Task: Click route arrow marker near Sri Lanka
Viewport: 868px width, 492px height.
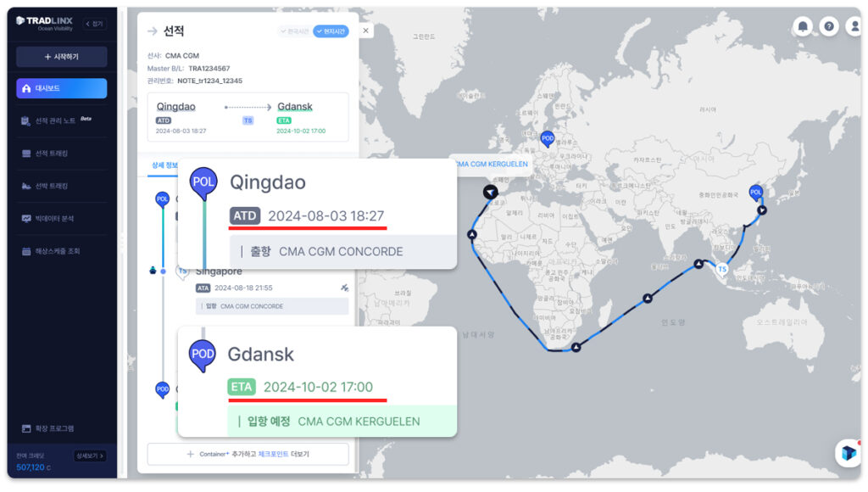Action: coord(698,264)
